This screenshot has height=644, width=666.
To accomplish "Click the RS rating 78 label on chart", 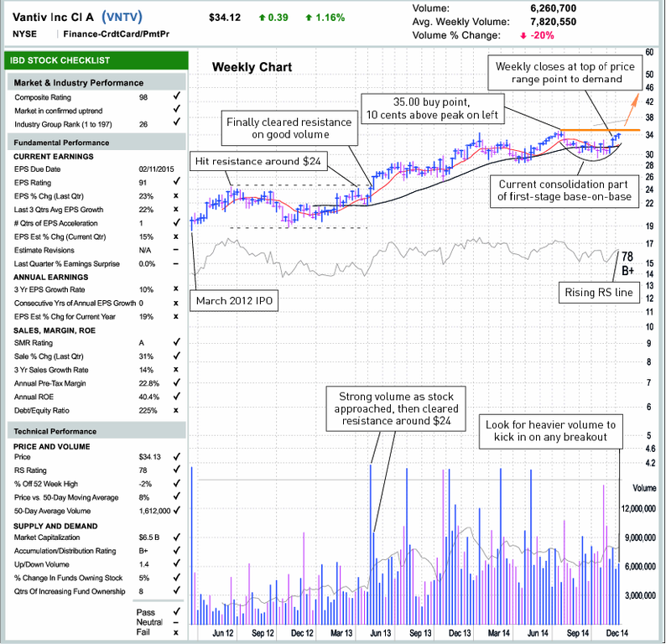I will [x=627, y=257].
